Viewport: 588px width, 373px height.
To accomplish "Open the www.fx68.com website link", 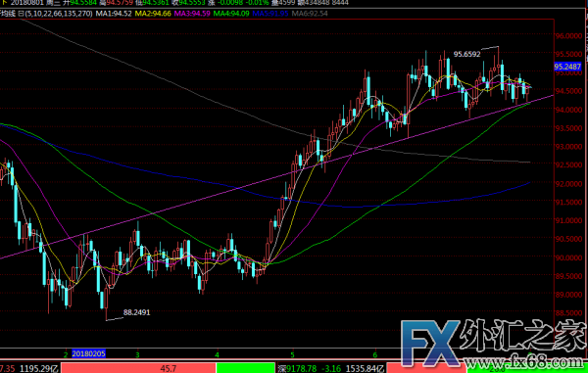I will [x=526, y=363].
